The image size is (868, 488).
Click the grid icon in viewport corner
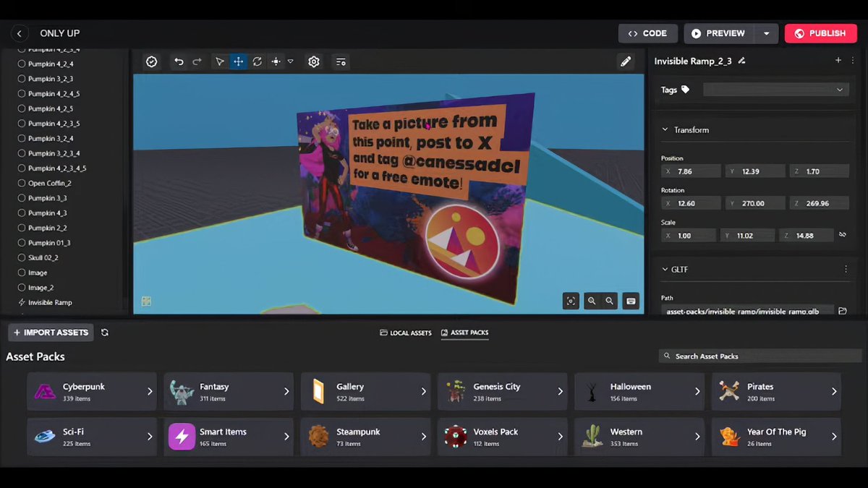point(146,301)
